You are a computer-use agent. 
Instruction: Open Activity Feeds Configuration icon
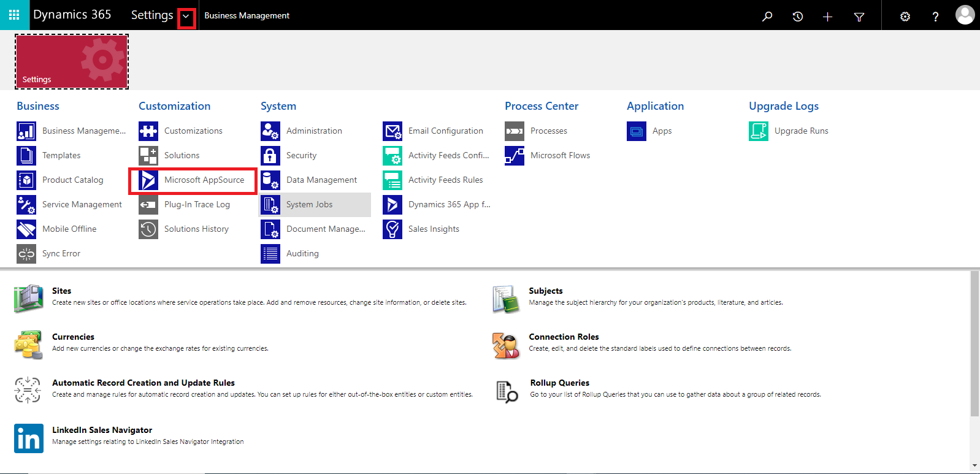click(x=392, y=156)
